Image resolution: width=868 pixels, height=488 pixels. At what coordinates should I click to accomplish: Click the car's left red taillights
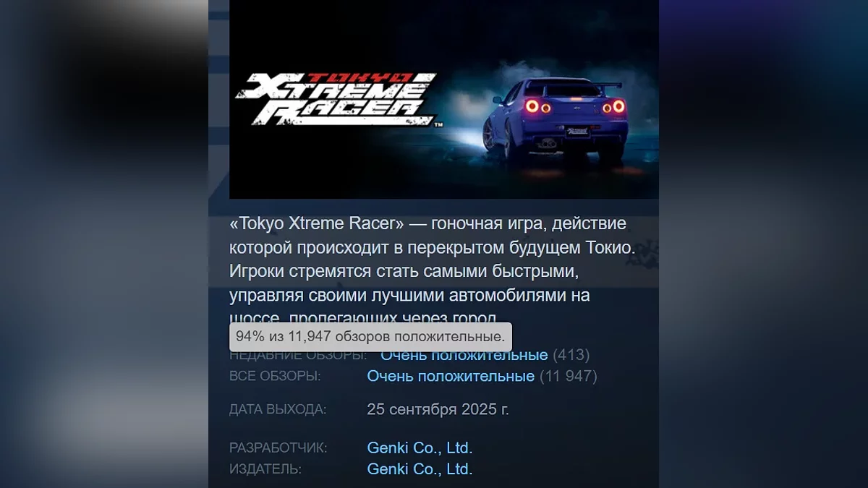tap(538, 107)
